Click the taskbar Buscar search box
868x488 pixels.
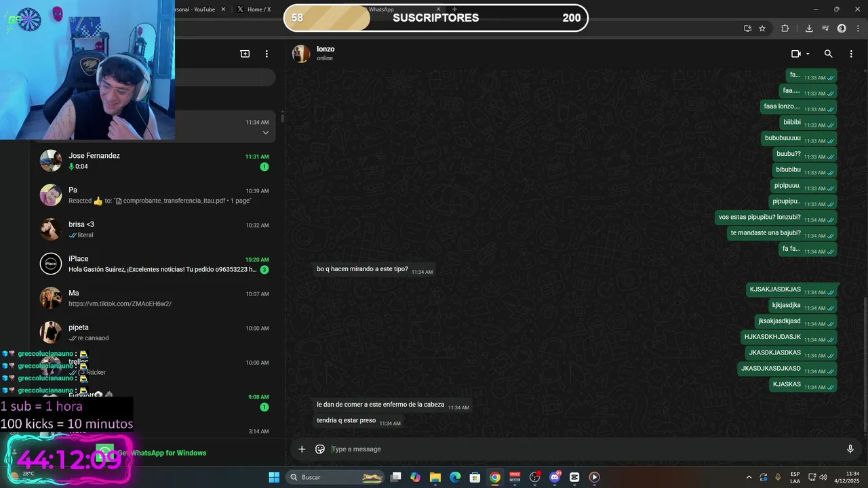[336, 477]
